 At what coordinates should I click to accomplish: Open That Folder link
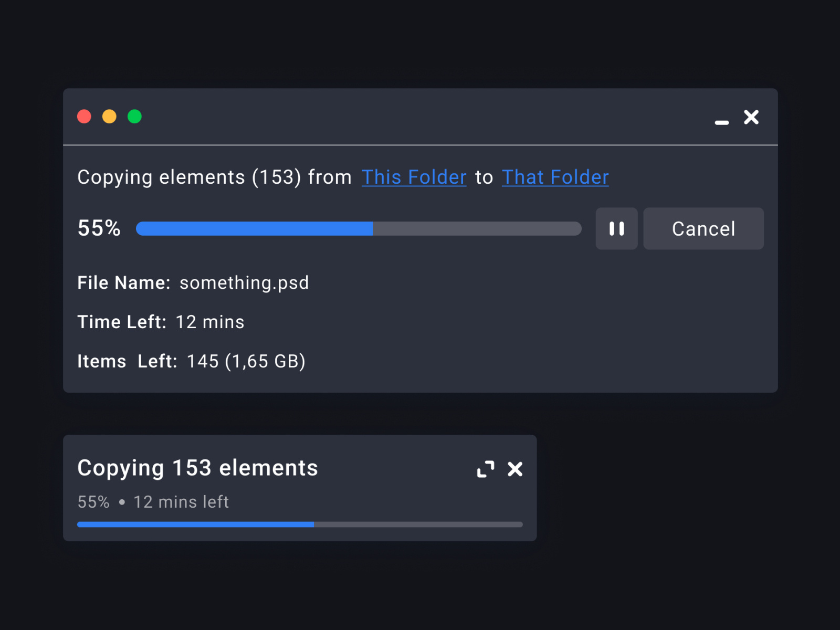pyautogui.click(x=555, y=177)
